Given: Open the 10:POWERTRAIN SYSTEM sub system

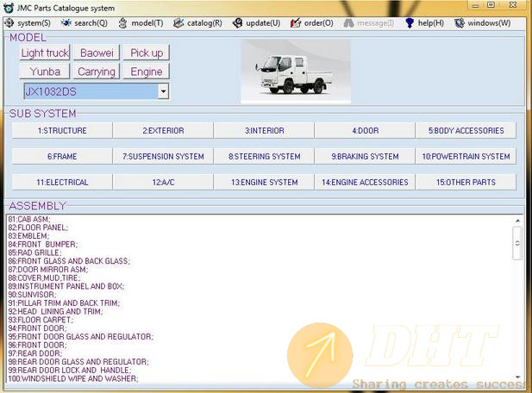Looking at the screenshot, I should pos(466,156).
